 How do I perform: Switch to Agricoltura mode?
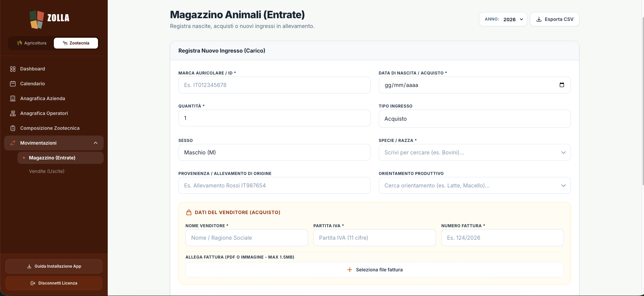(x=32, y=43)
